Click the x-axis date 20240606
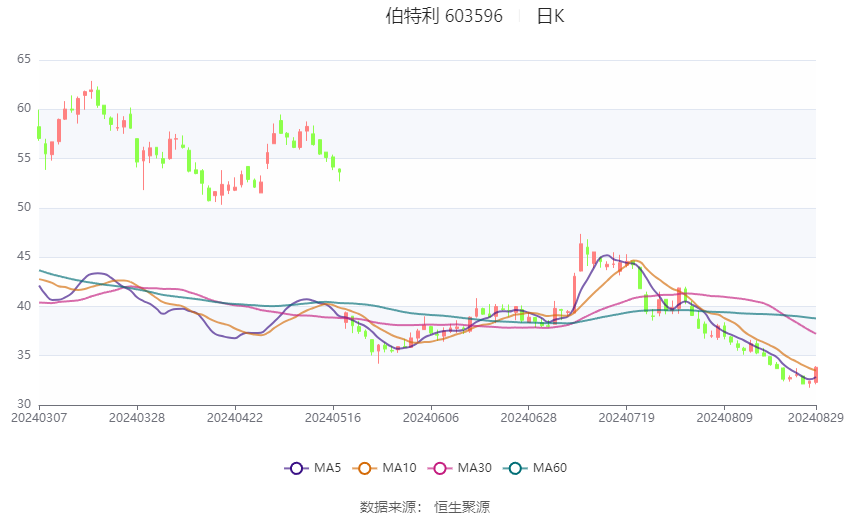The width and height of the screenshot is (850, 517). pyautogui.click(x=430, y=418)
